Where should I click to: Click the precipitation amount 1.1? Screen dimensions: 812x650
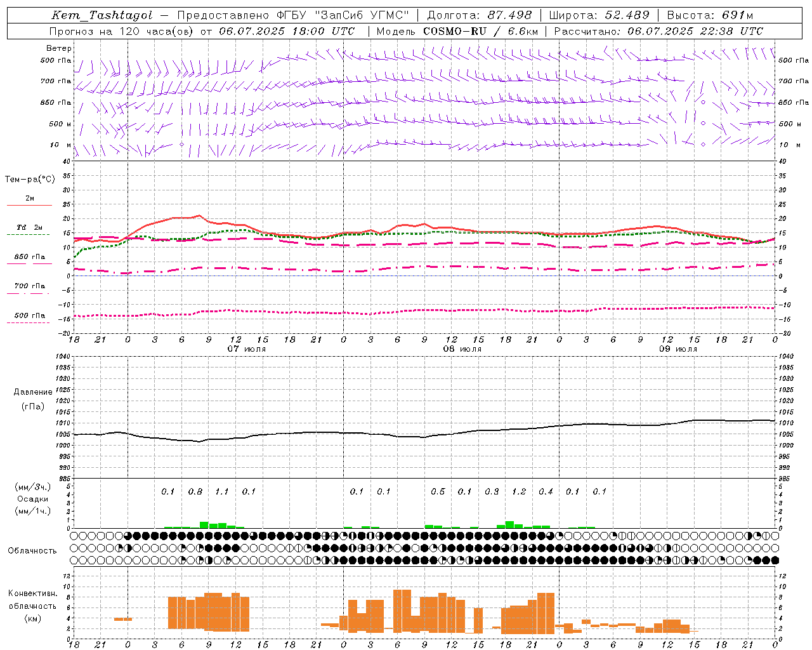coord(221,491)
